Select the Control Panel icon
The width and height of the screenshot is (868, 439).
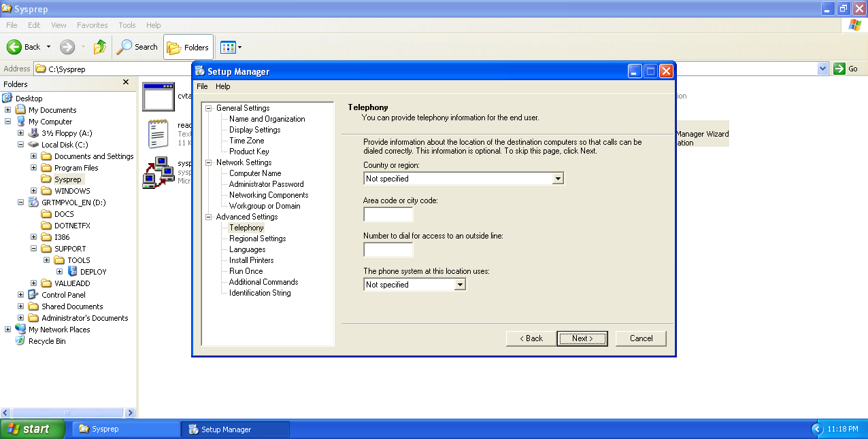click(x=34, y=295)
